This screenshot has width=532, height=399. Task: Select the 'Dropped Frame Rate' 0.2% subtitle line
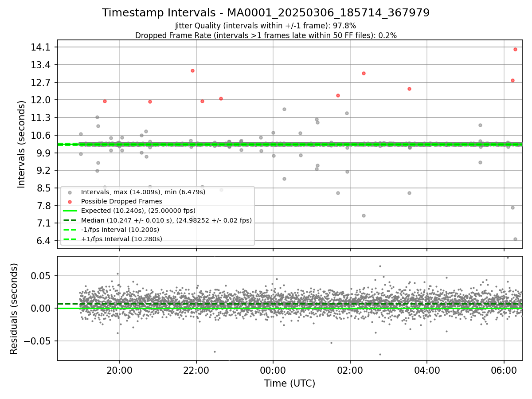pyautogui.click(x=266, y=35)
